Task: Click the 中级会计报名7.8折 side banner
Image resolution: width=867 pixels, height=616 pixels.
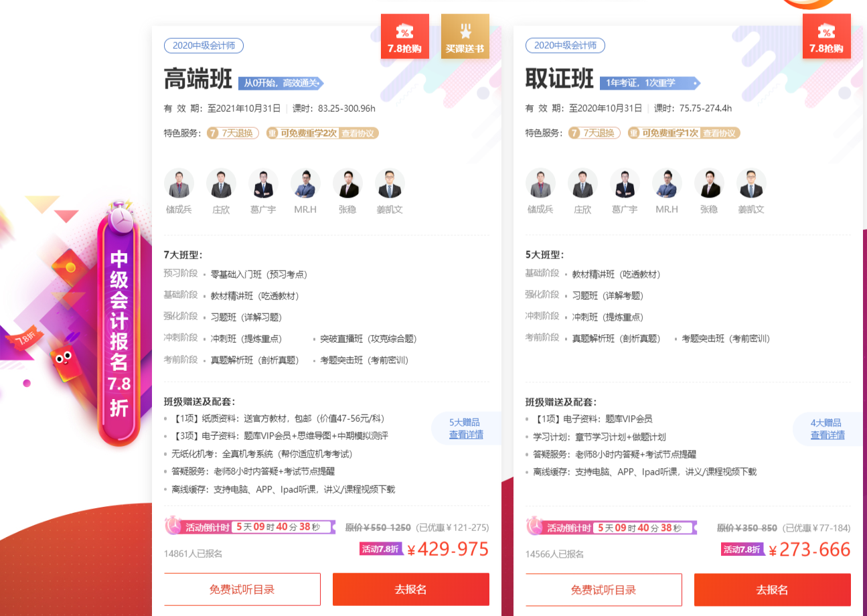Action: [x=119, y=325]
